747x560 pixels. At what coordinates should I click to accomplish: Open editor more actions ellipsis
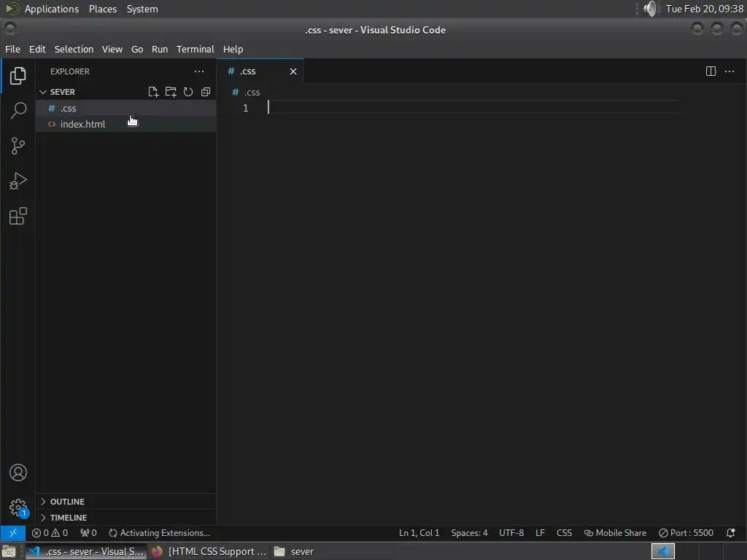(729, 71)
